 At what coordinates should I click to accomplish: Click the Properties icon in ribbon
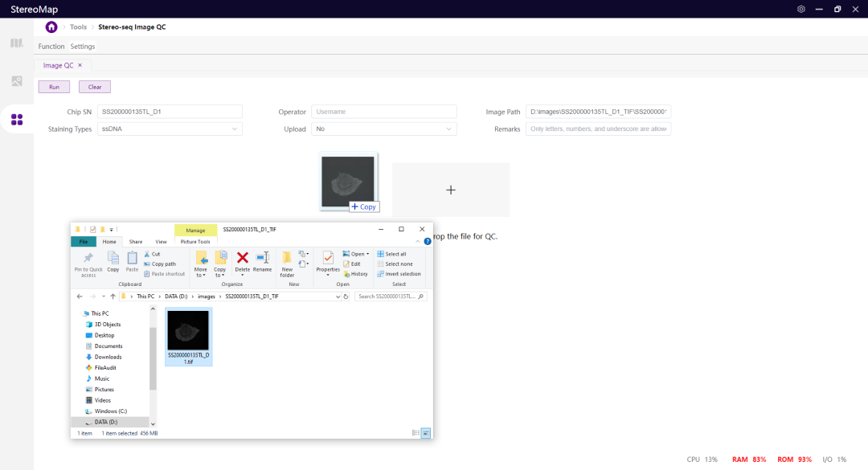pyautogui.click(x=327, y=259)
